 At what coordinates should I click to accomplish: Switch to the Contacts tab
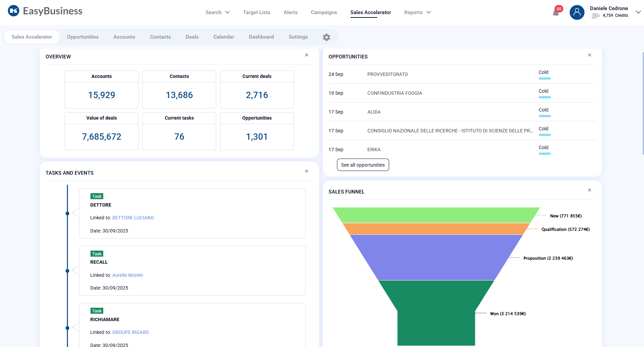click(160, 37)
